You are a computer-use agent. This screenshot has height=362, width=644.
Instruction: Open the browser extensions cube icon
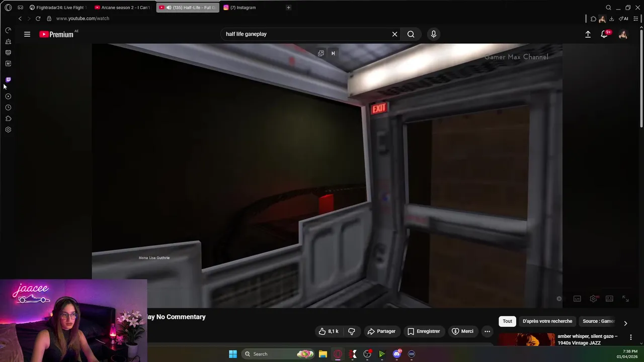(593, 19)
